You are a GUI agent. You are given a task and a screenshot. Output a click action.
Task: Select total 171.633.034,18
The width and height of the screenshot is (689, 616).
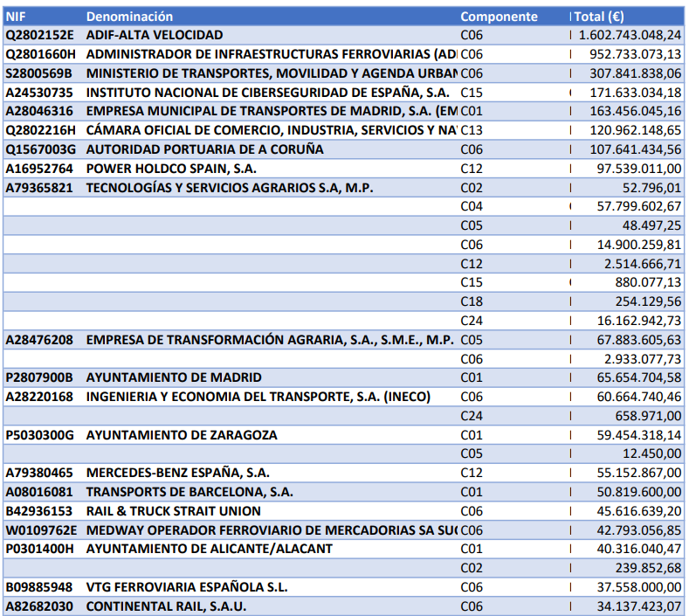point(636,93)
